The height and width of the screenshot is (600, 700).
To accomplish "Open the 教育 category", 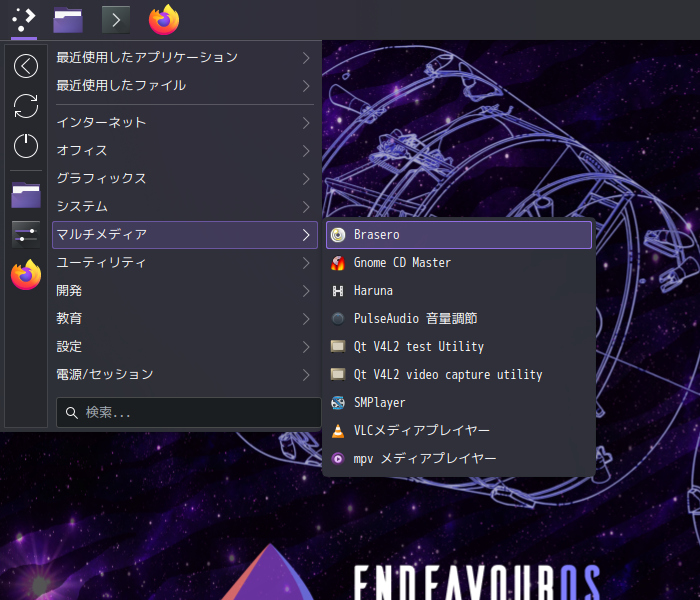I will click(x=185, y=319).
